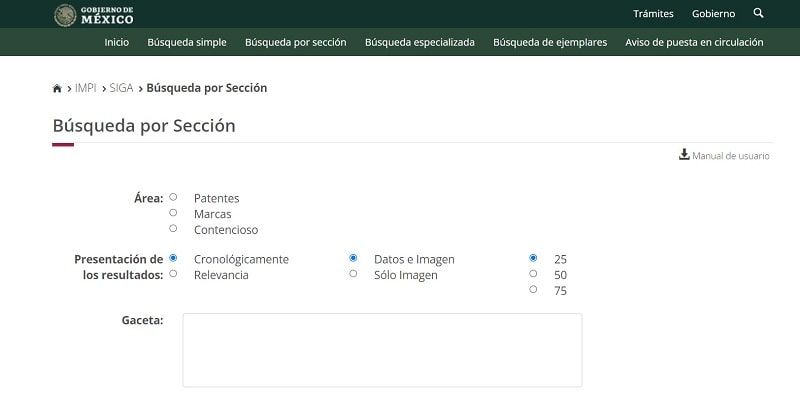Click the Manual de usuario download icon

coord(684,155)
